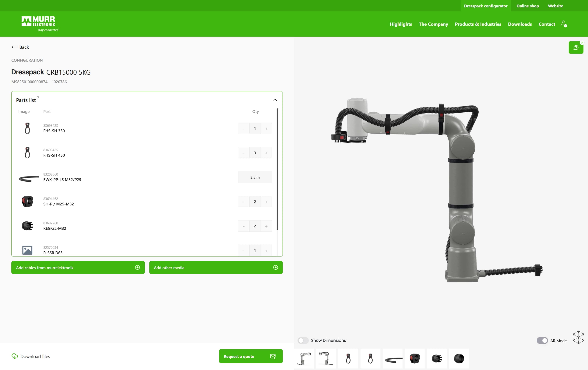Click the Request a quote button
Image resolution: width=588 pixels, height=370 pixels.
click(251, 356)
